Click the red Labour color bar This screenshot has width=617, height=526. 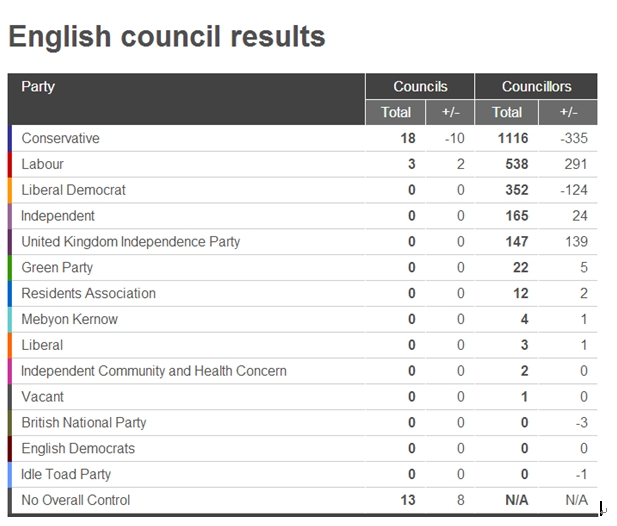pyautogui.click(x=10, y=164)
